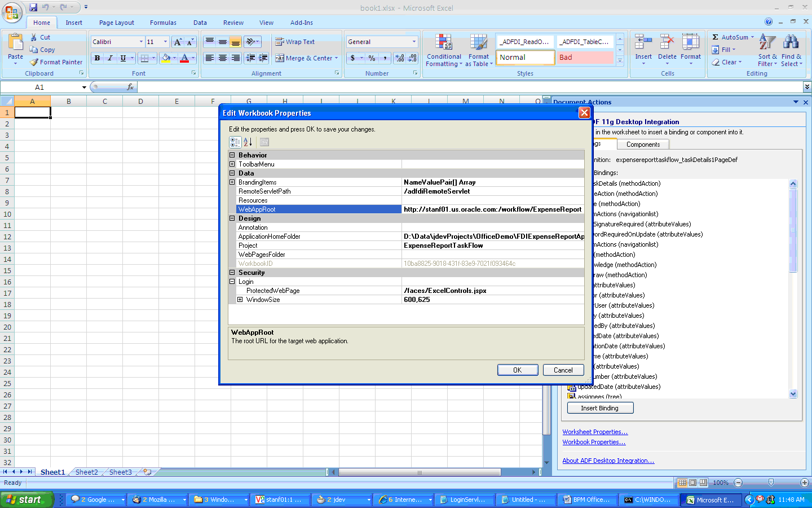
Task: Open the Worksheet Properties link
Action: (x=595, y=432)
